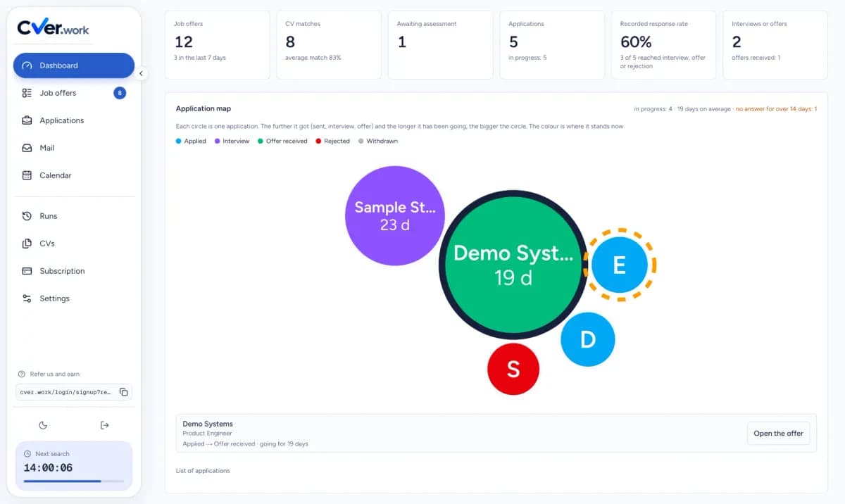Click the Next search clock icon
Screen dimensions: 845x504
[x=27, y=454]
